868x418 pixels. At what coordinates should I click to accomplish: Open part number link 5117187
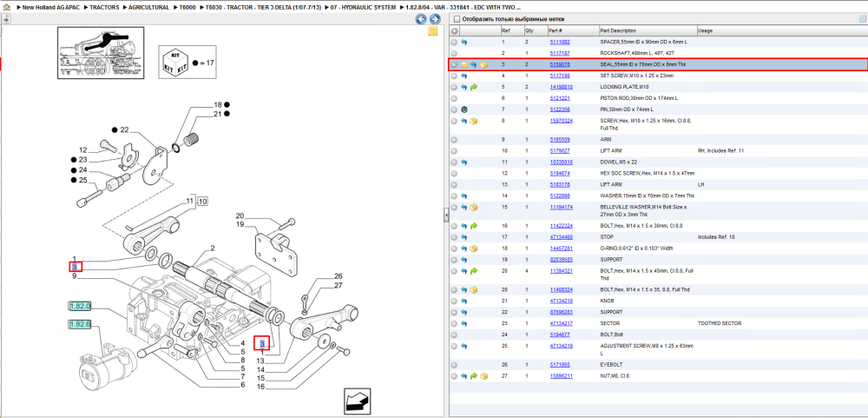(x=560, y=53)
